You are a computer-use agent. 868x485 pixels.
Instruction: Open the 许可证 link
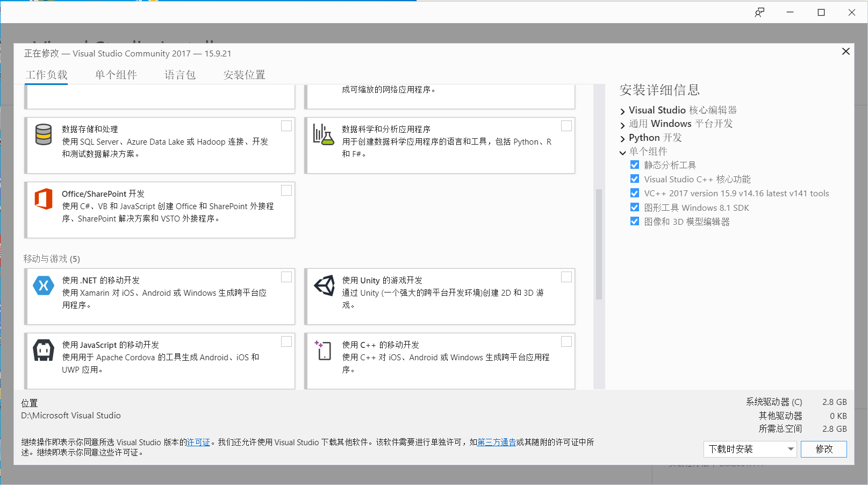198,443
